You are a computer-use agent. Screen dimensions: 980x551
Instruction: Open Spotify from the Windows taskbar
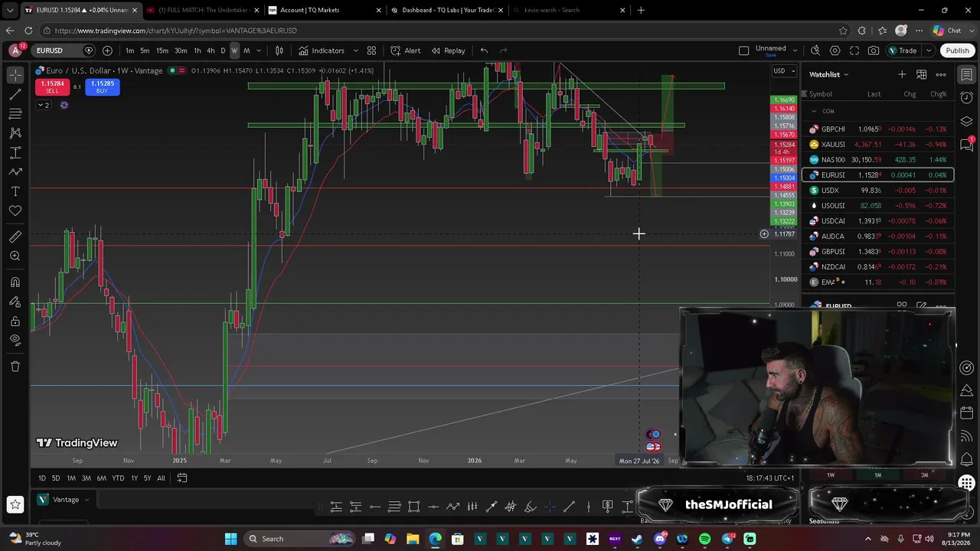704,539
